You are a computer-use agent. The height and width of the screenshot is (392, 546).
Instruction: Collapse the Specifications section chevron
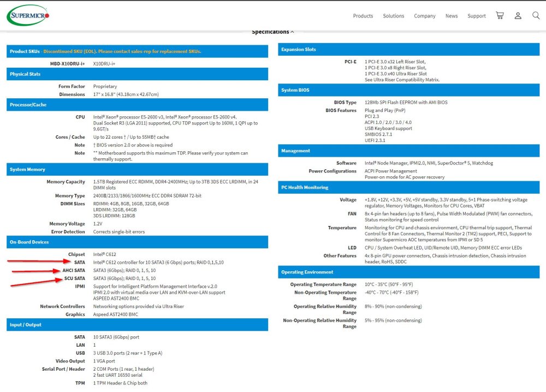pyautogui.click(x=292, y=32)
